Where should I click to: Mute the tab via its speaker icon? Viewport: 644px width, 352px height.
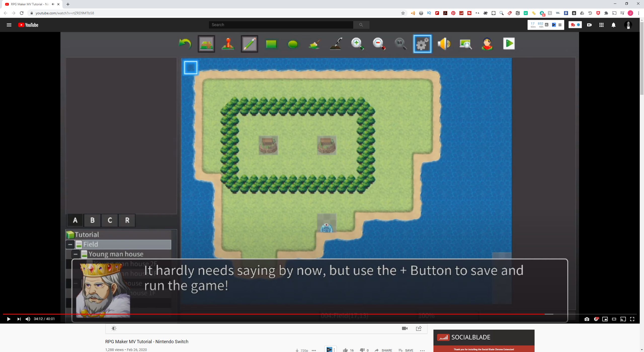(53, 4)
